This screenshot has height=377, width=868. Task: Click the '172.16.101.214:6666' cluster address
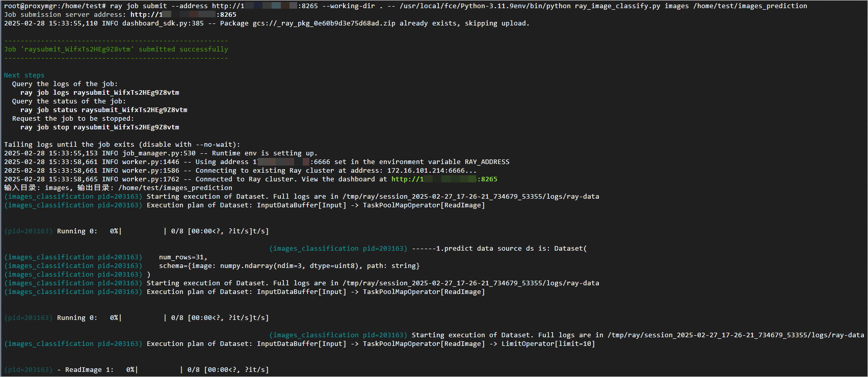[x=426, y=171]
